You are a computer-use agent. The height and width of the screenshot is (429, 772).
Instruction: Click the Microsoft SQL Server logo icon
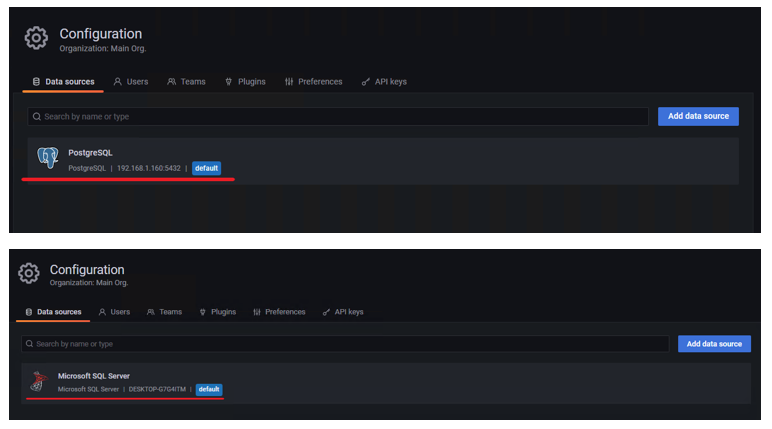[x=38, y=381]
